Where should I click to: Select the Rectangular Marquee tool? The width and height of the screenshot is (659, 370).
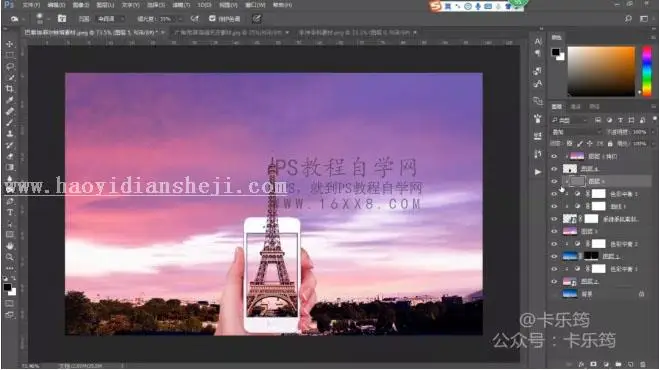pos(9,55)
